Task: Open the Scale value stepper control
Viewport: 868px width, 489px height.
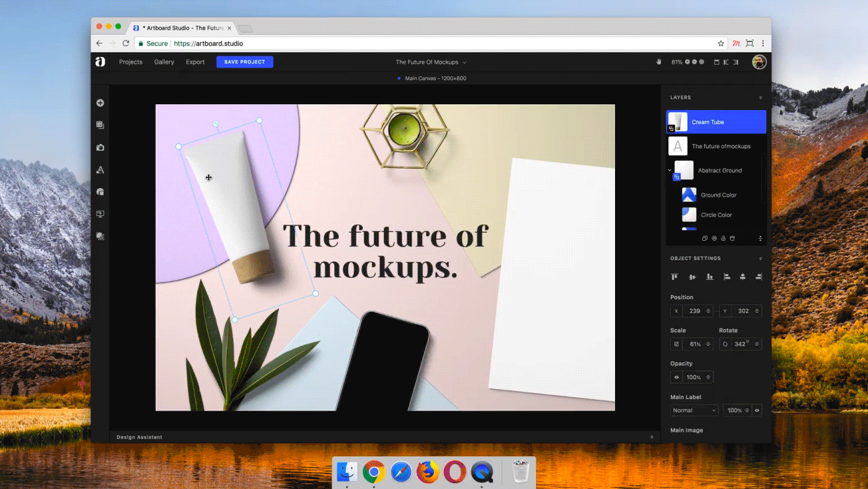Action: 709,344
